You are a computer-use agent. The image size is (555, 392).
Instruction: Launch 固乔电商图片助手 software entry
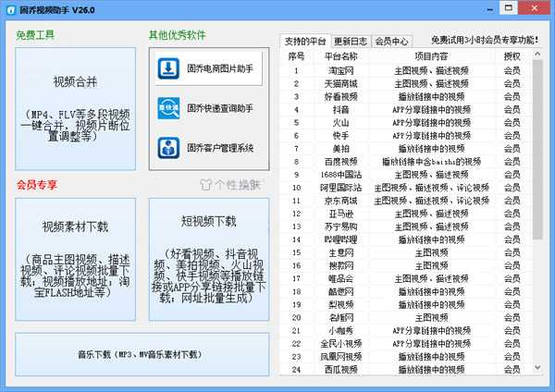(208, 68)
